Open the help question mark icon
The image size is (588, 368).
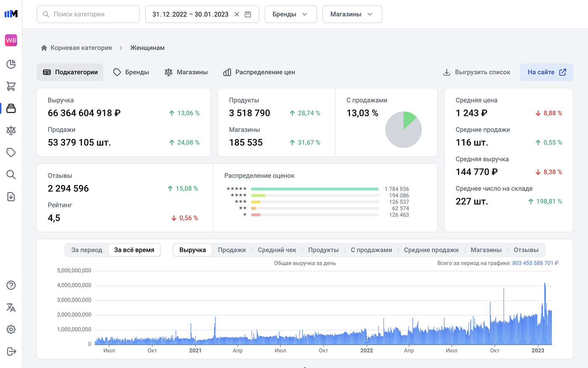point(11,285)
